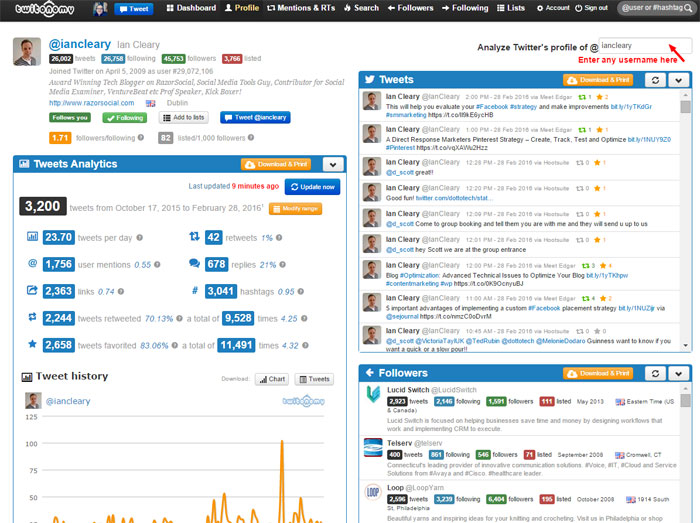This screenshot has width=700, height=523.
Task: Download & Print the Tweets Analytics
Action: 275,164
